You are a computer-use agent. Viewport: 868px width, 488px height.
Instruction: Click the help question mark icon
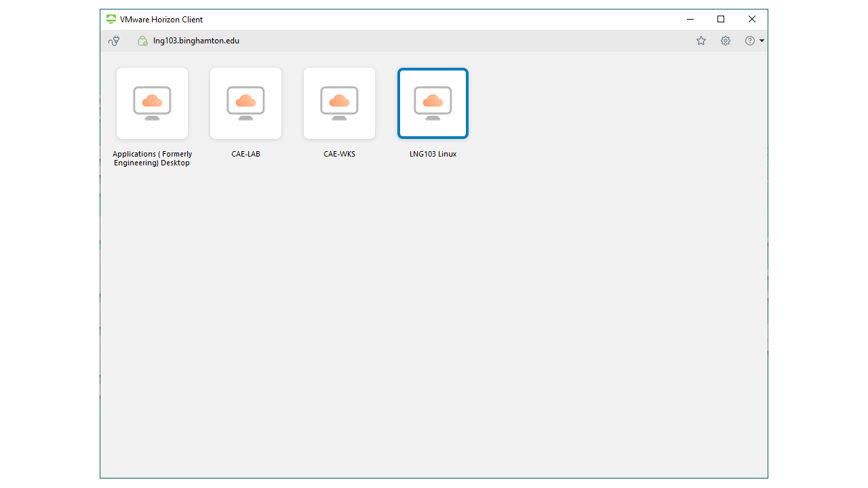749,41
